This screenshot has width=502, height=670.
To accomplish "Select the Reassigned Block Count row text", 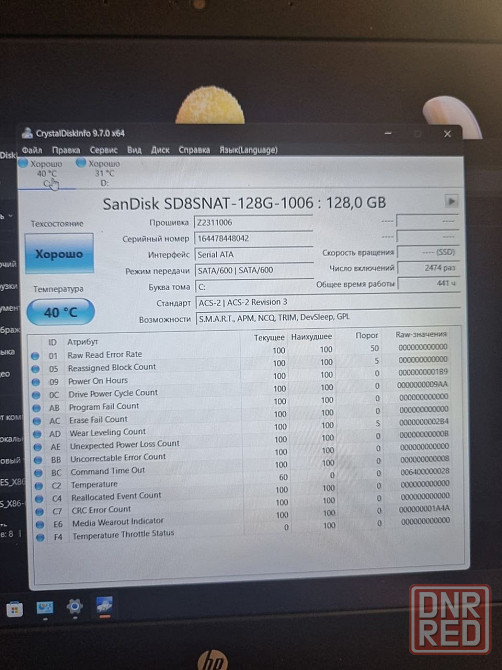I will point(112,367).
